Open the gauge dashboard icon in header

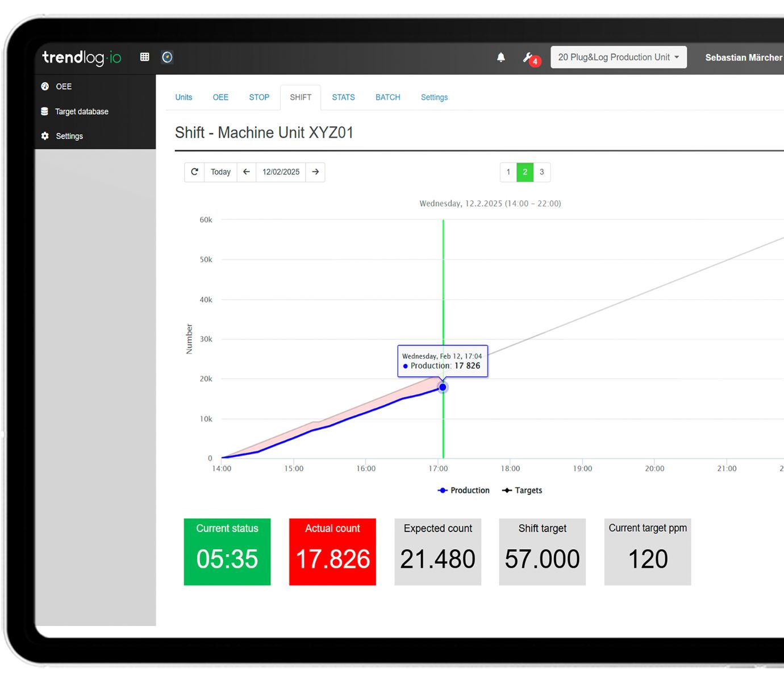[167, 57]
